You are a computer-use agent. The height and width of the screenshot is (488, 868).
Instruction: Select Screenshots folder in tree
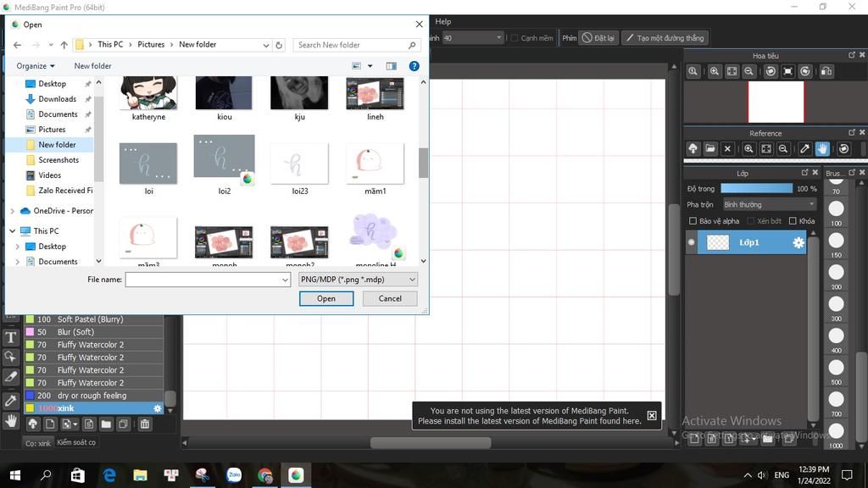tap(58, 160)
